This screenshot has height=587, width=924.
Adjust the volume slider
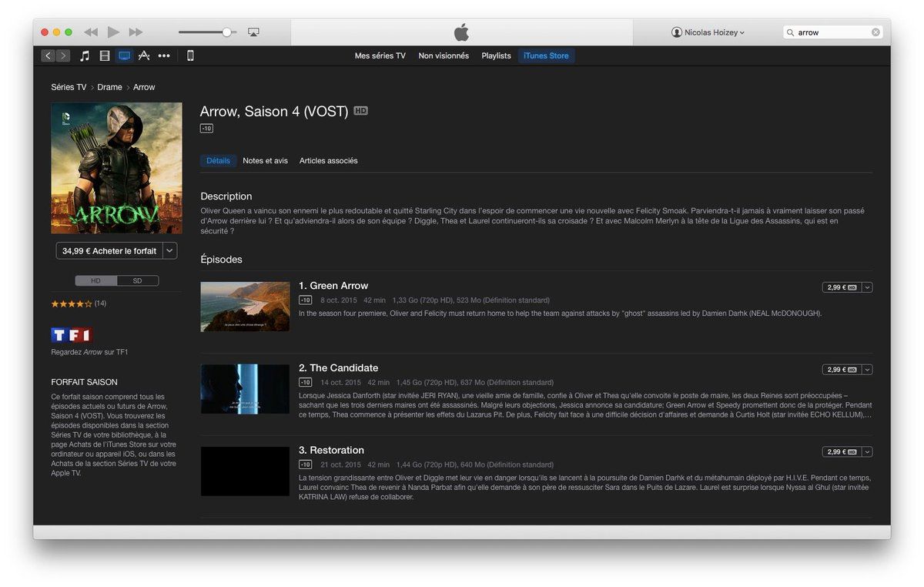pyautogui.click(x=226, y=32)
